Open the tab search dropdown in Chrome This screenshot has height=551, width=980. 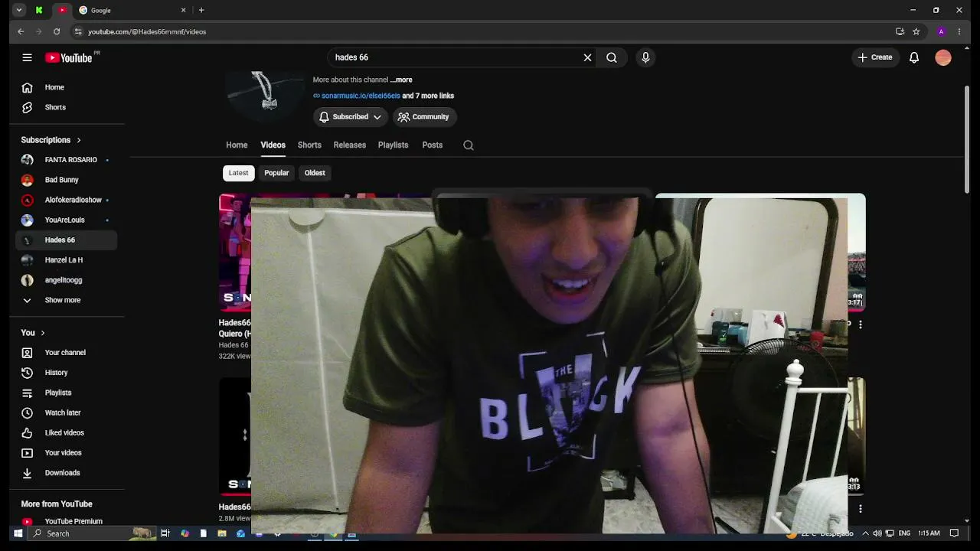coord(19,10)
